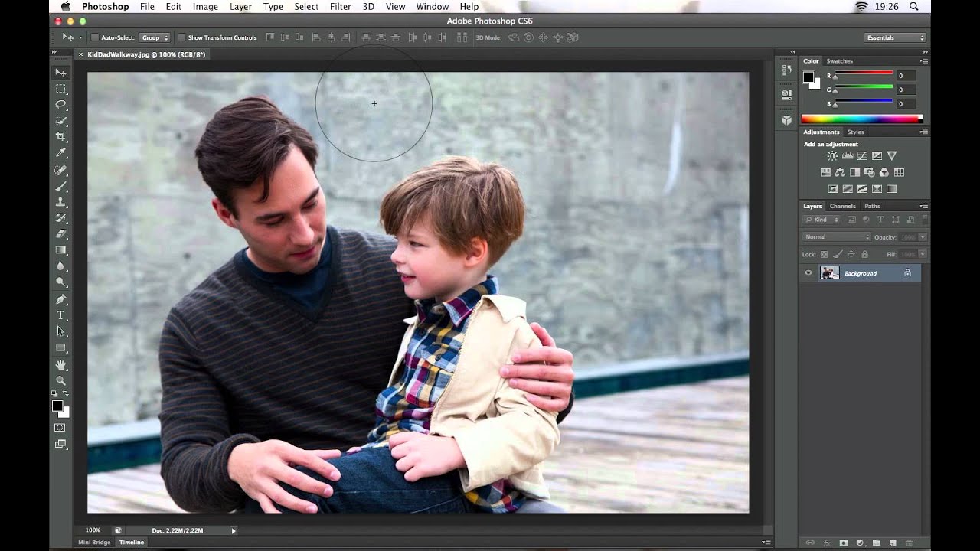
Task: Select the Horizontal Type tool
Action: point(60,315)
